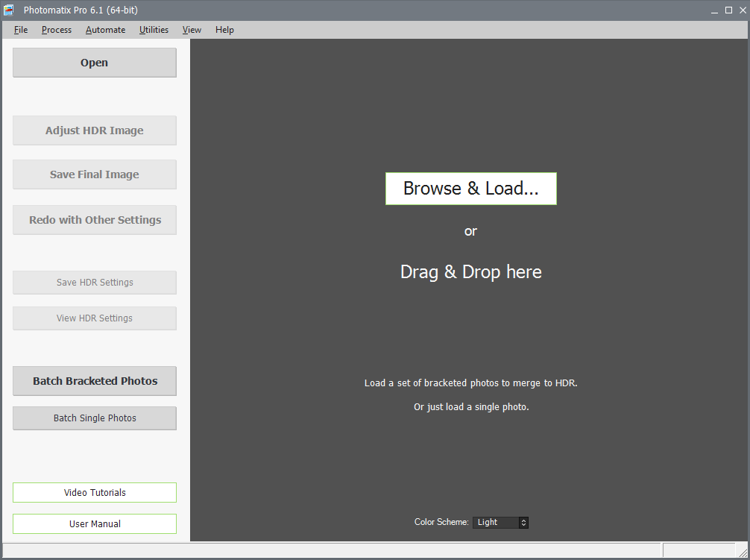Click Adjust HDR Image button

94,130
